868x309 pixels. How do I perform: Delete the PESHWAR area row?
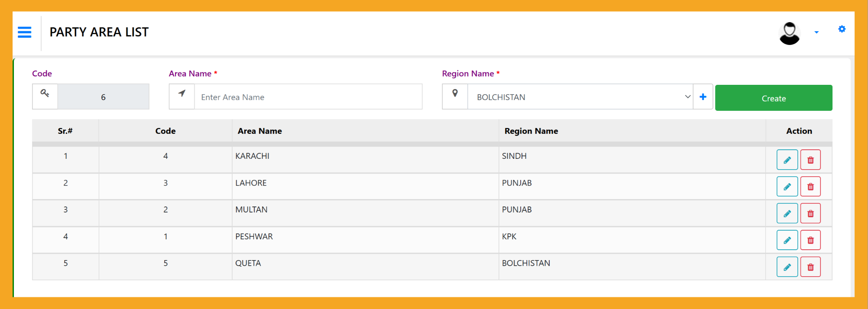(810, 240)
